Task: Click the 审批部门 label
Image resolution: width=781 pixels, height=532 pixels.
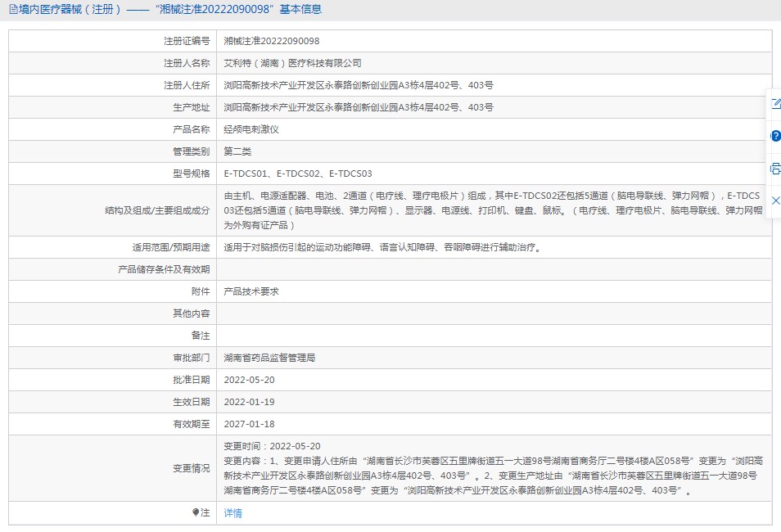Action: click(192, 358)
